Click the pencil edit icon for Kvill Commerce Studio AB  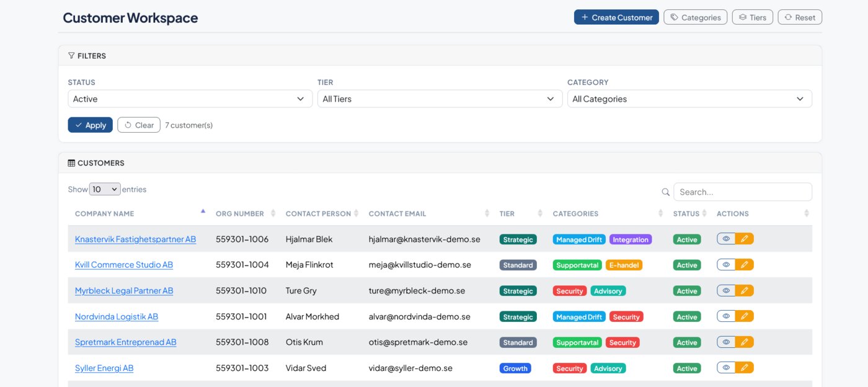(x=745, y=264)
